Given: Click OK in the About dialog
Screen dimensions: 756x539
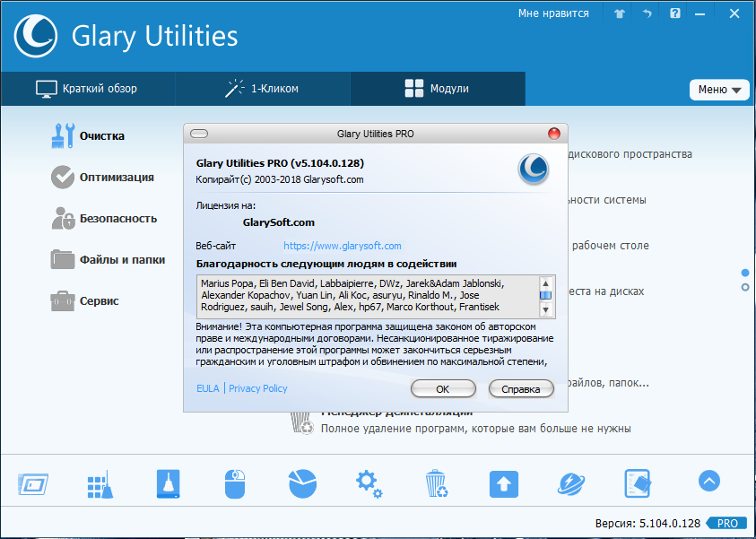Looking at the screenshot, I should coord(443,389).
